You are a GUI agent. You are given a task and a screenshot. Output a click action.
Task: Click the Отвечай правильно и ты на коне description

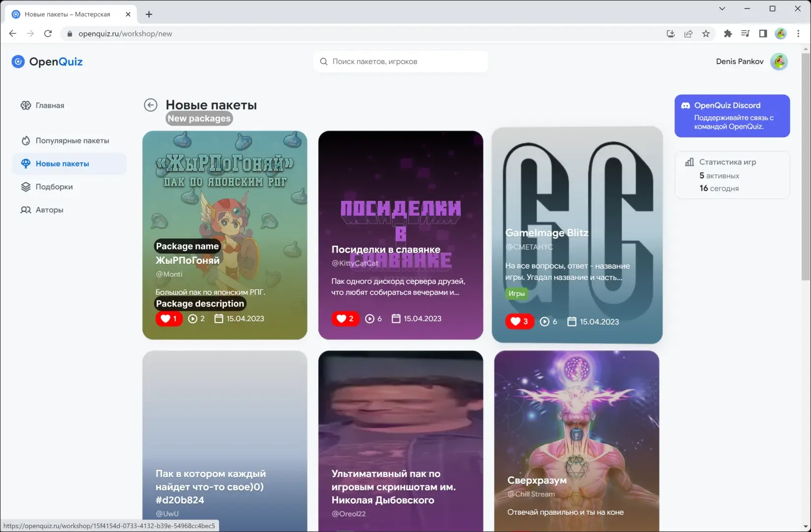tap(566, 512)
